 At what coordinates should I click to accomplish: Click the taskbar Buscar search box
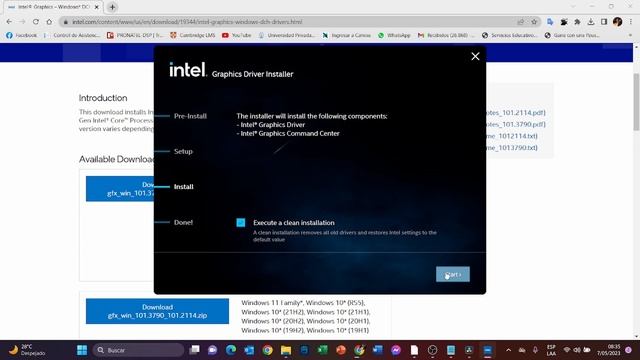tap(139, 350)
